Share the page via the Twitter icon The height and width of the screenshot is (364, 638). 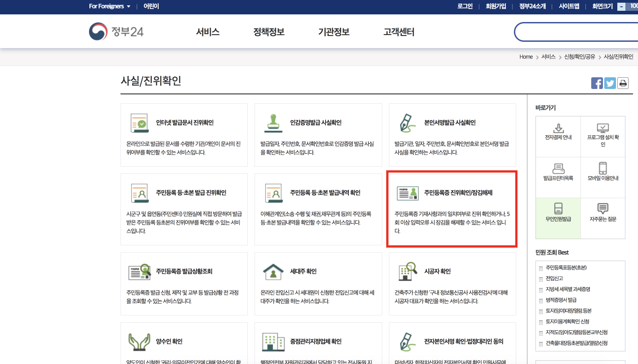coord(610,83)
